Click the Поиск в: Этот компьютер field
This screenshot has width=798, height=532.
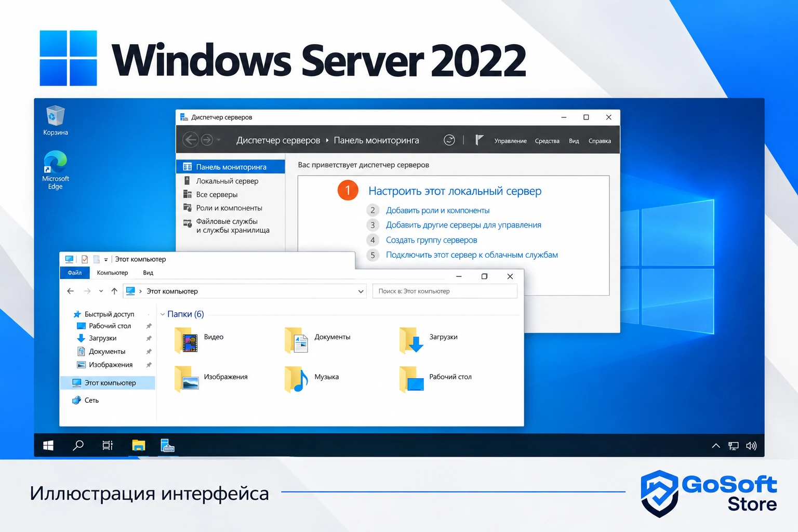pyautogui.click(x=445, y=291)
